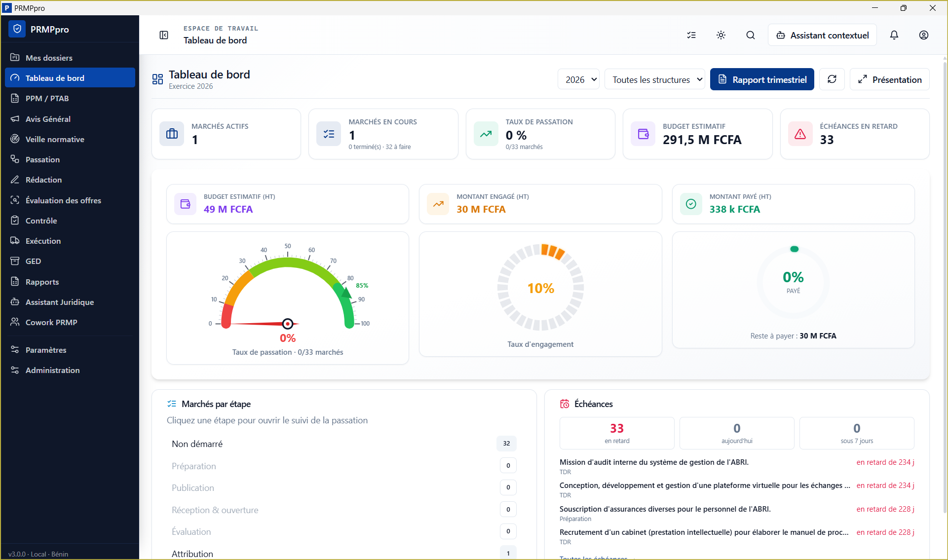This screenshot has width=948, height=560.
Task: Open Évaluation des offres menu item
Action: [x=70, y=200]
